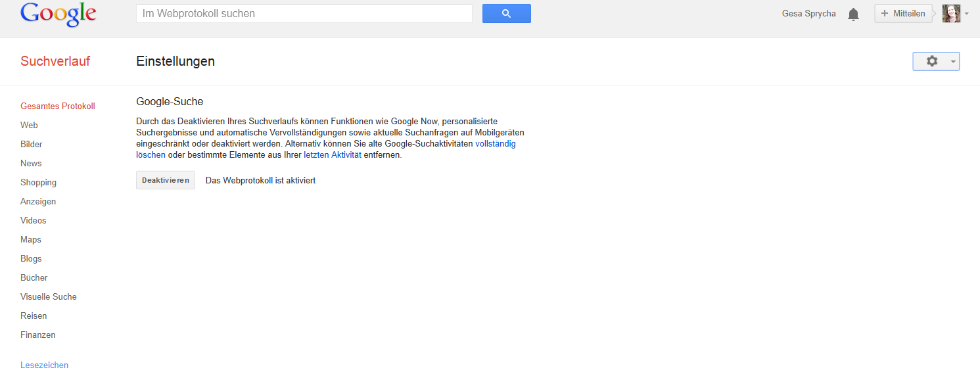
Task: Click the Google logo
Action: 58,15
